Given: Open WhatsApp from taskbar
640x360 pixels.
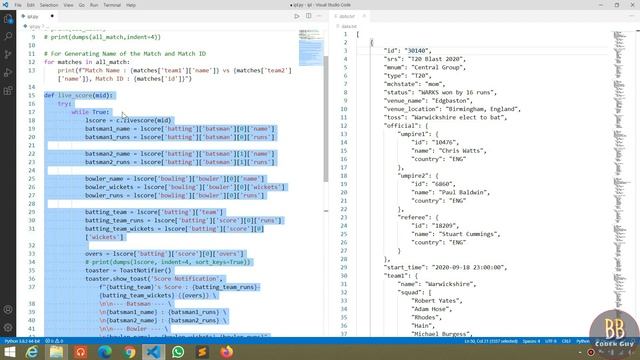Looking at the screenshot, I should (178, 352).
